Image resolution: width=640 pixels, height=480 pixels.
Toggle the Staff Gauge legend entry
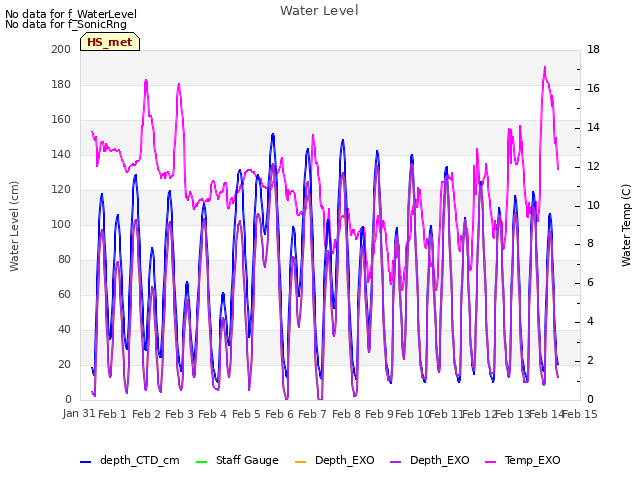click(x=237, y=460)
